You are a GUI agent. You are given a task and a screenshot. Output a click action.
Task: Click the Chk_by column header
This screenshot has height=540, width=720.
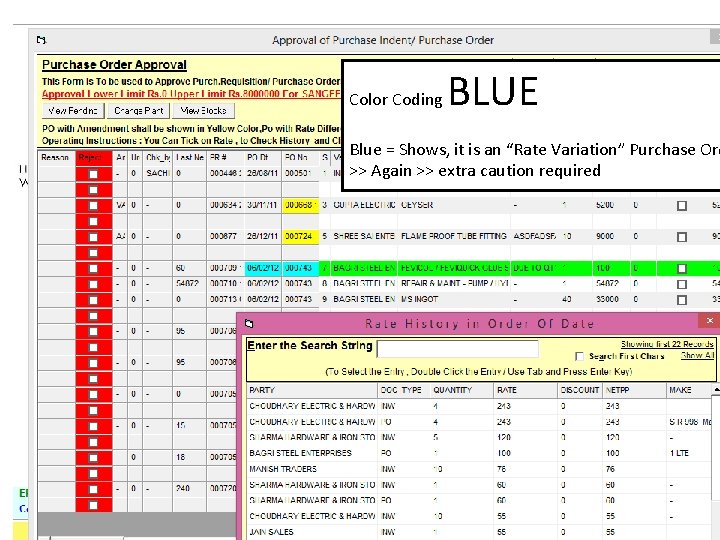158,158
